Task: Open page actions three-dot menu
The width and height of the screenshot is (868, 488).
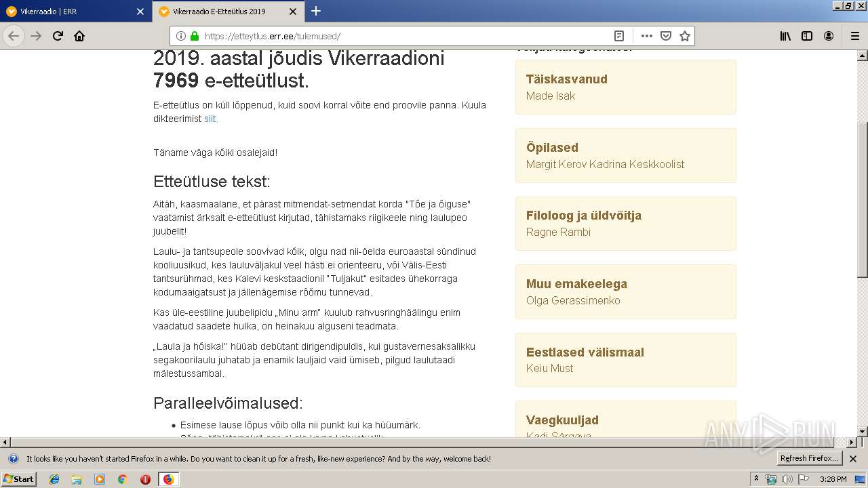Action: coord(646,36)
